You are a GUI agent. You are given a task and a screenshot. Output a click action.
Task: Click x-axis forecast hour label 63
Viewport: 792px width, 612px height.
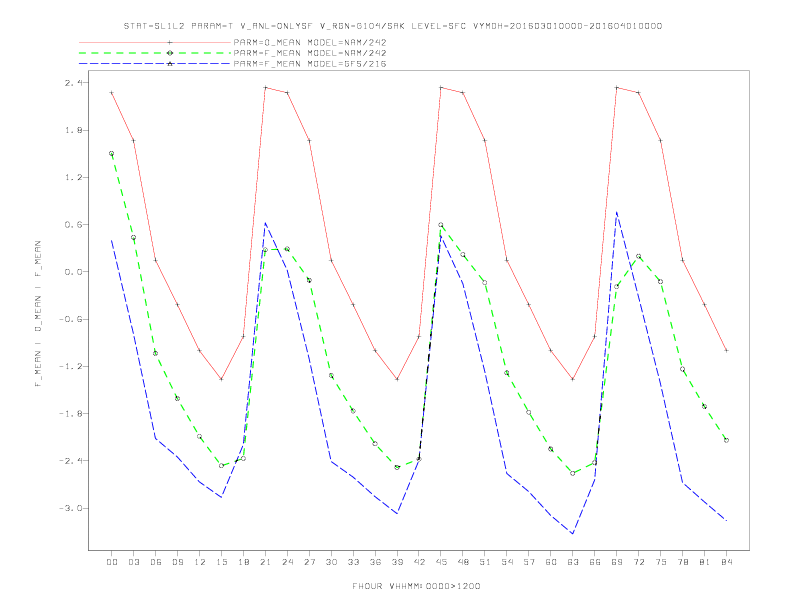pos(573,562)
